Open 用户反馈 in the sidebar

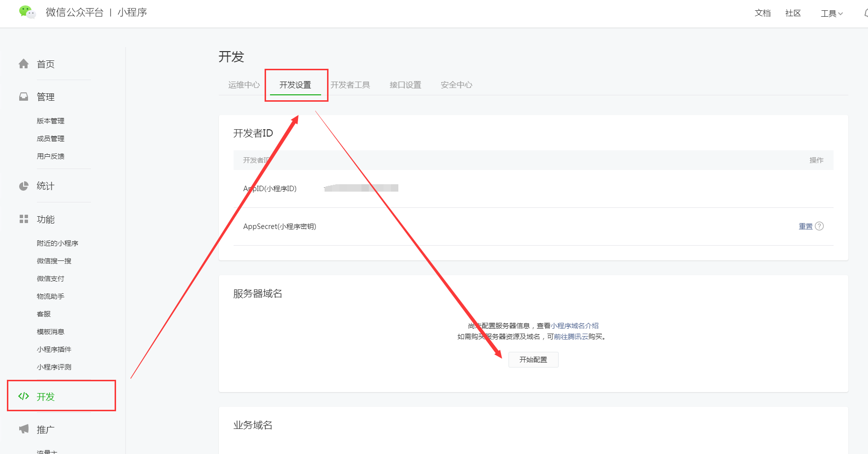tap(51, 156)
